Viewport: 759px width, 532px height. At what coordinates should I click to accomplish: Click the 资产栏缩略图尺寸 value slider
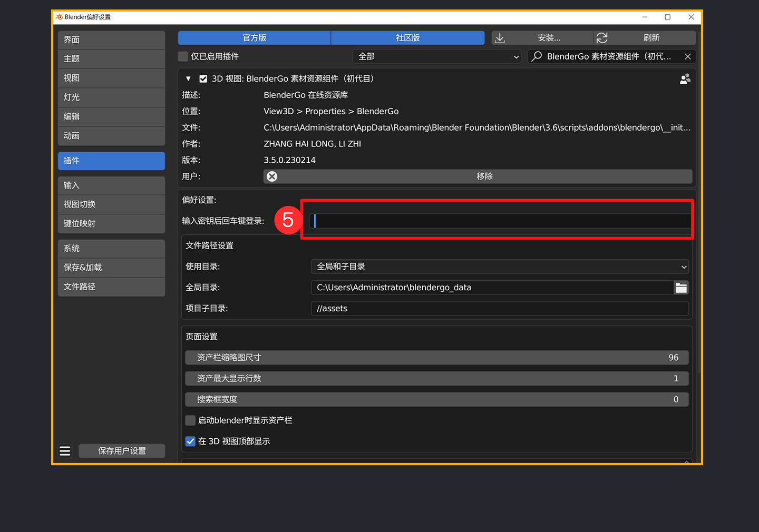tap(437, 358)
